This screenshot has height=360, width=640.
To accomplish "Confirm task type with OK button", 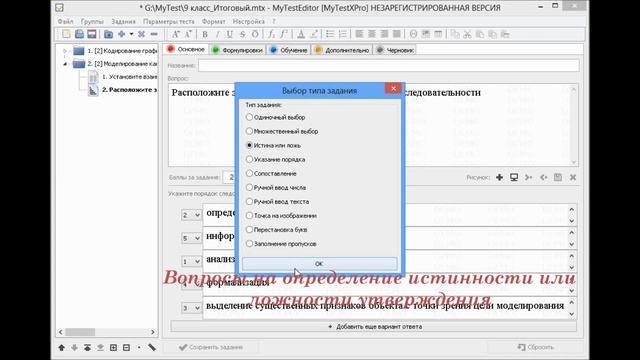I will (319, 264).
